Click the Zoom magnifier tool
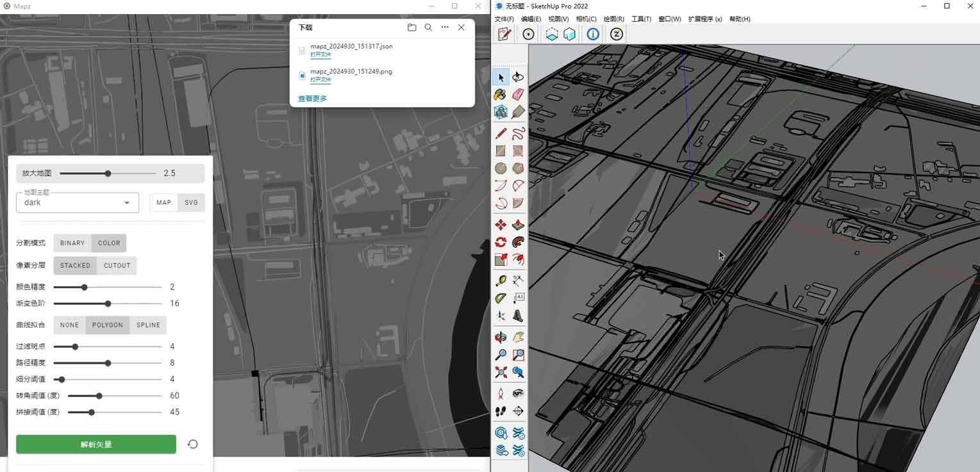 (x=501, y=354)
